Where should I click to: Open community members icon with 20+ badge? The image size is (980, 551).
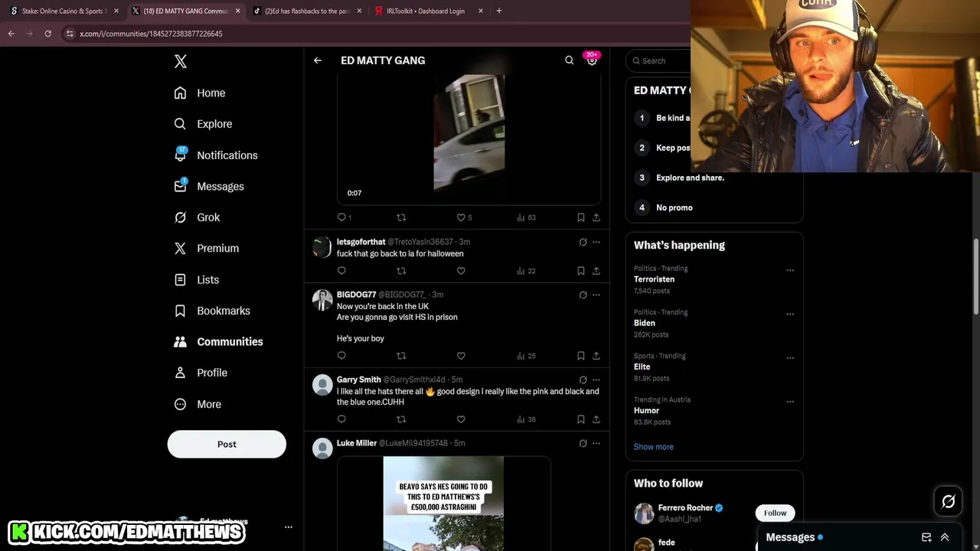[592, 59]
